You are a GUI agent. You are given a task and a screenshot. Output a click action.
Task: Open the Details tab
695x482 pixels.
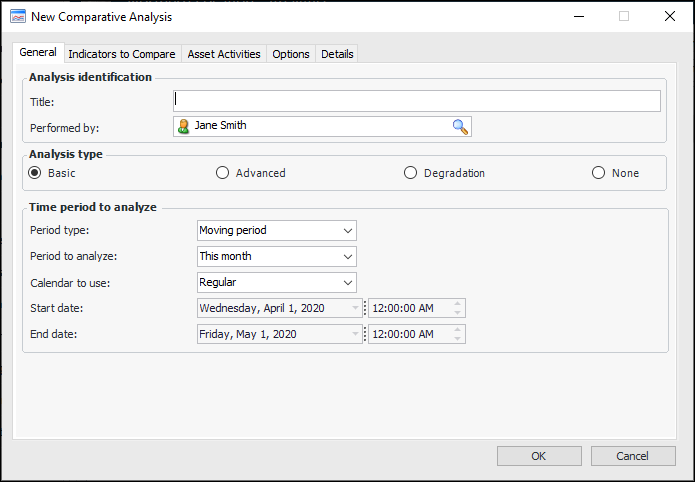(337, 54)
